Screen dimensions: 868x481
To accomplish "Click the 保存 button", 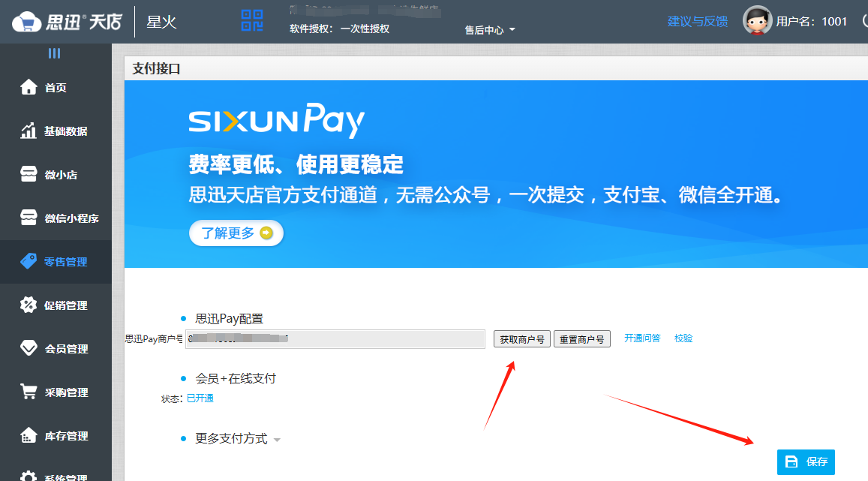I will click(806, 461).
